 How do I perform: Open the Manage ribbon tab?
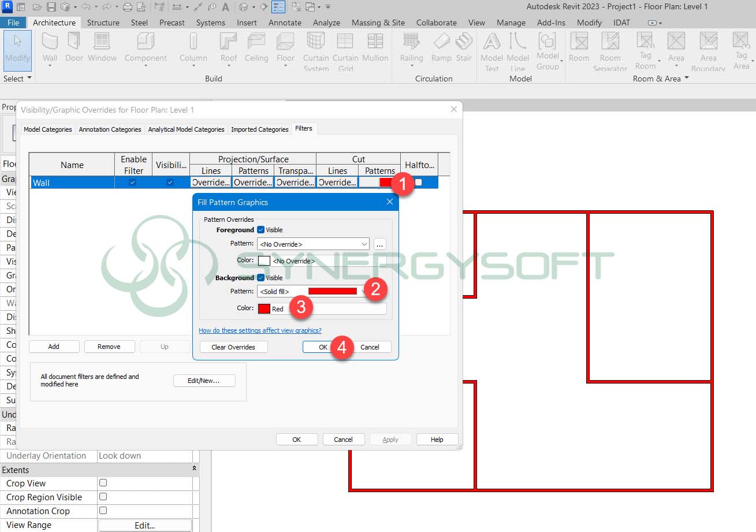pos(511,23)
